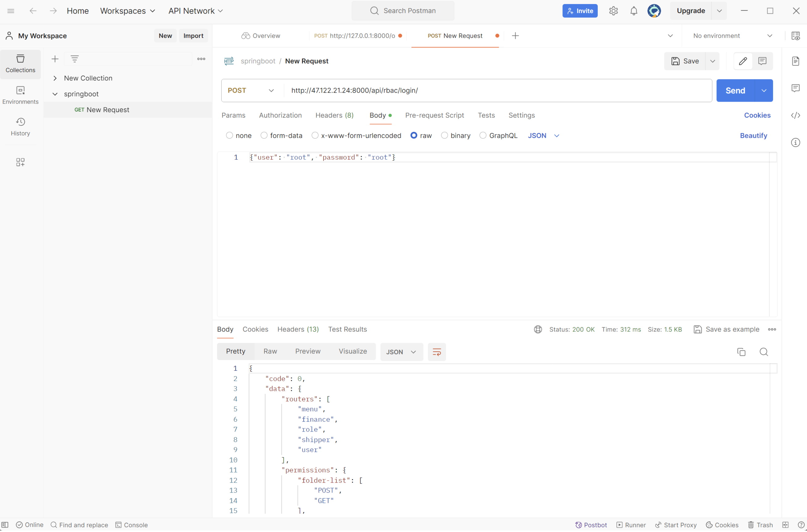Viewport: 807px width, 532px height.
Task: Switch to Pre-request Script tab
Action: (x=434, y=115)
